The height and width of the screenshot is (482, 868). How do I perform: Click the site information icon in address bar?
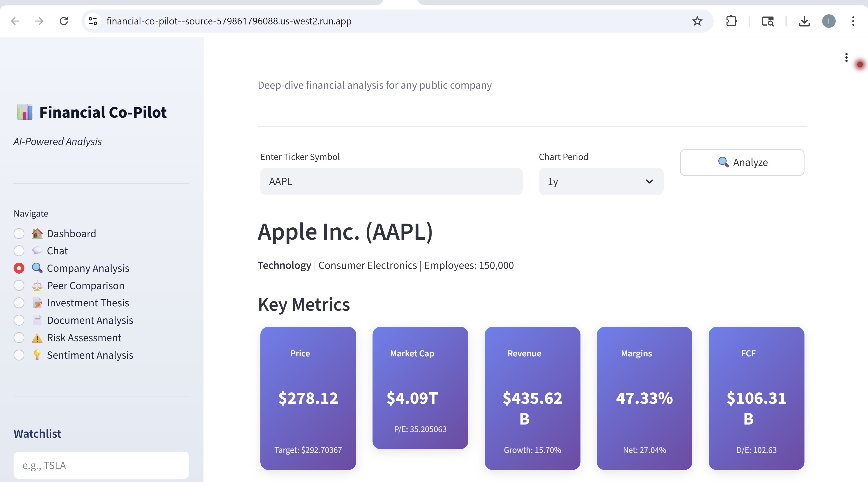(x=93, y=21)
